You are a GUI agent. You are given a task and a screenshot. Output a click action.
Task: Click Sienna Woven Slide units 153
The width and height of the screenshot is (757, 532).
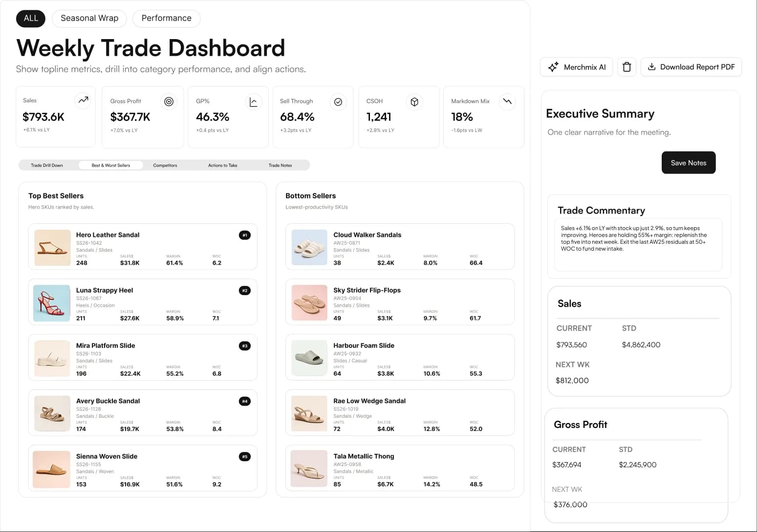(x=81, y=485)
